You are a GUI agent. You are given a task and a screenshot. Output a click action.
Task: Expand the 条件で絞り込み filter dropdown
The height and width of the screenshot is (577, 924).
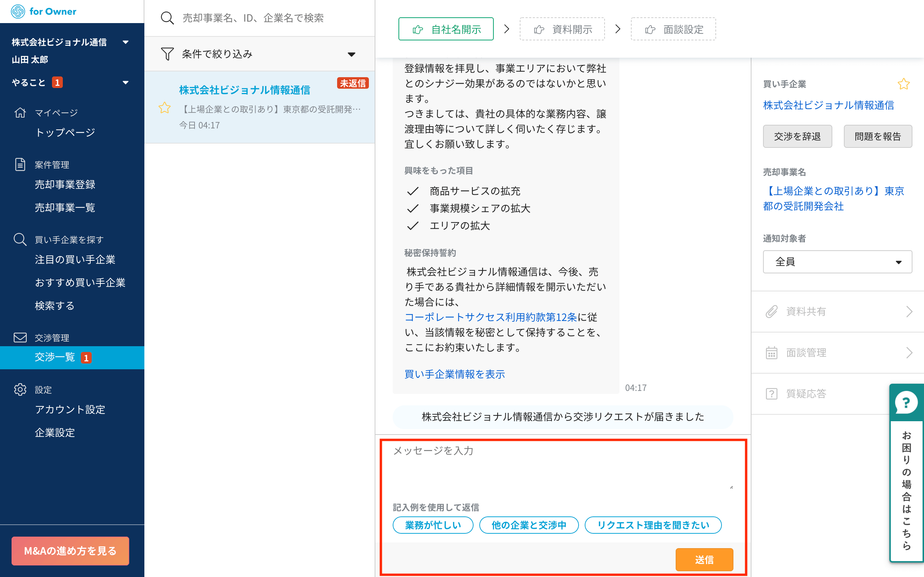click(351, 54)
